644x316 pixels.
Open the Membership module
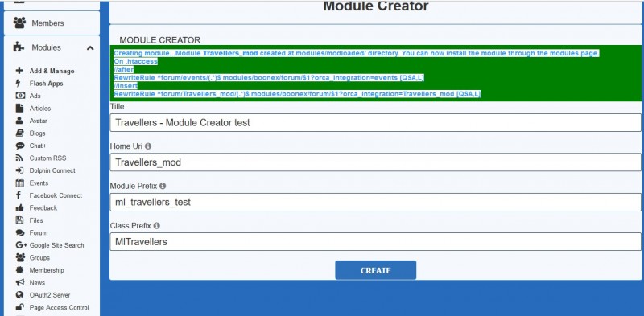tap(47, 270)
